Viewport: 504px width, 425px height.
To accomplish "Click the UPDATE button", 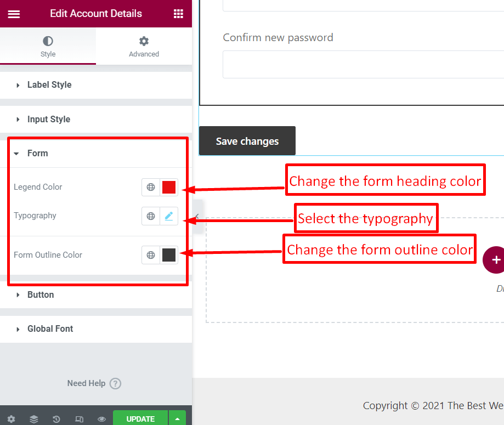I will (x=140, y=418).
